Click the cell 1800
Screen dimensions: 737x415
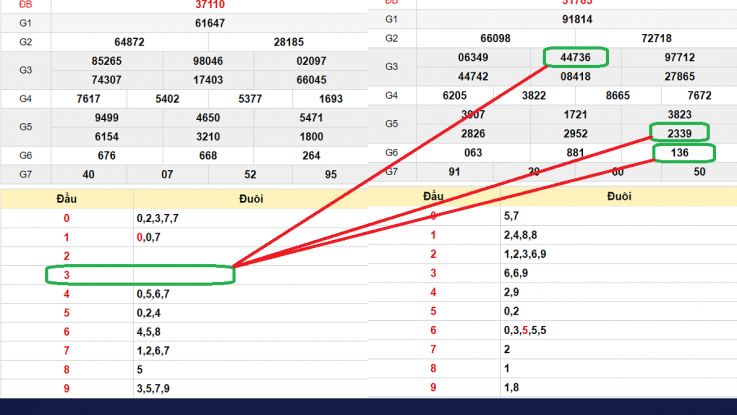pyautogui.click(x=311, y=137)
